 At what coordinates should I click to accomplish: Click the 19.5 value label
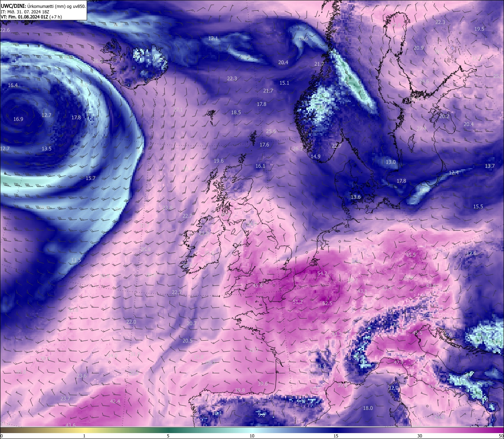(x=479, y=29)
